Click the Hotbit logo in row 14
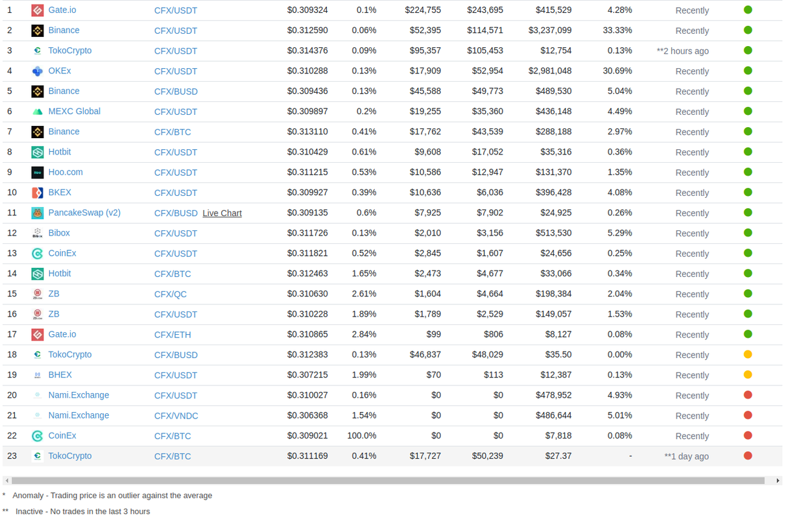Screen dimensions: 812x519 38,274
